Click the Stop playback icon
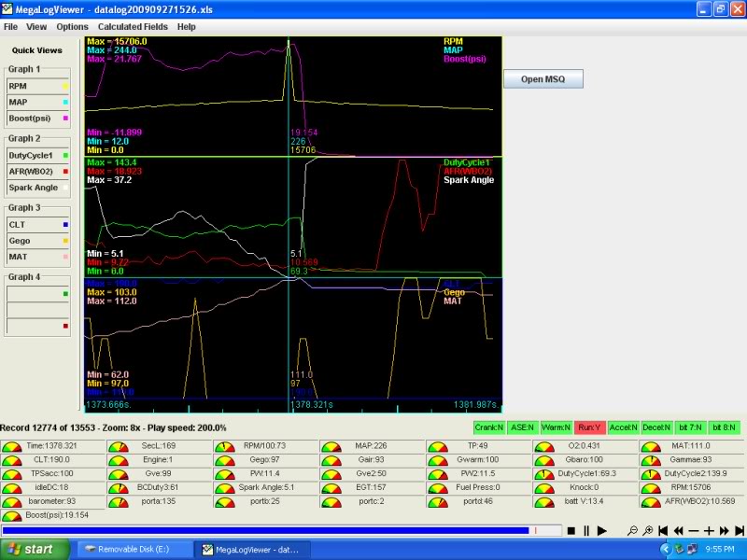 [571, 530]
